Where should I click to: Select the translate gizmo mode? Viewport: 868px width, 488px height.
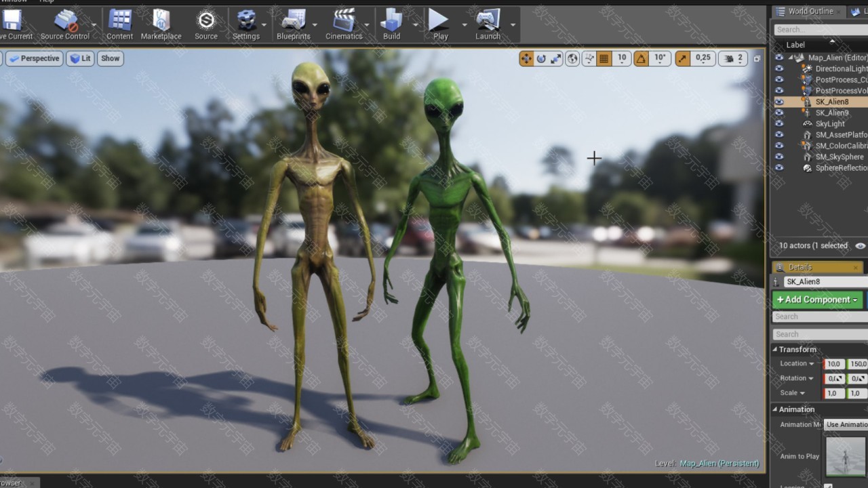pos(526,59)
